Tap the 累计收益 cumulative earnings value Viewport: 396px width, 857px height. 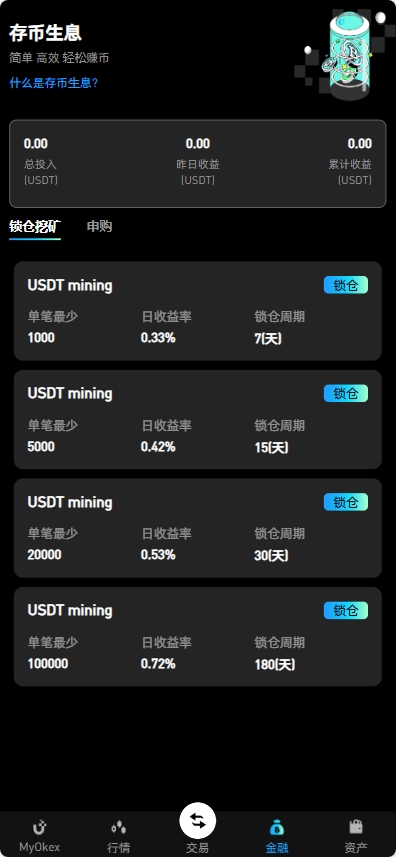(360, 144)
